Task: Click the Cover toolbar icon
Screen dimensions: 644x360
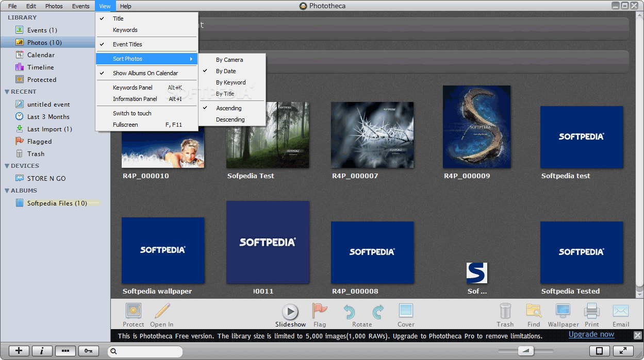Action: click(406, 311)
